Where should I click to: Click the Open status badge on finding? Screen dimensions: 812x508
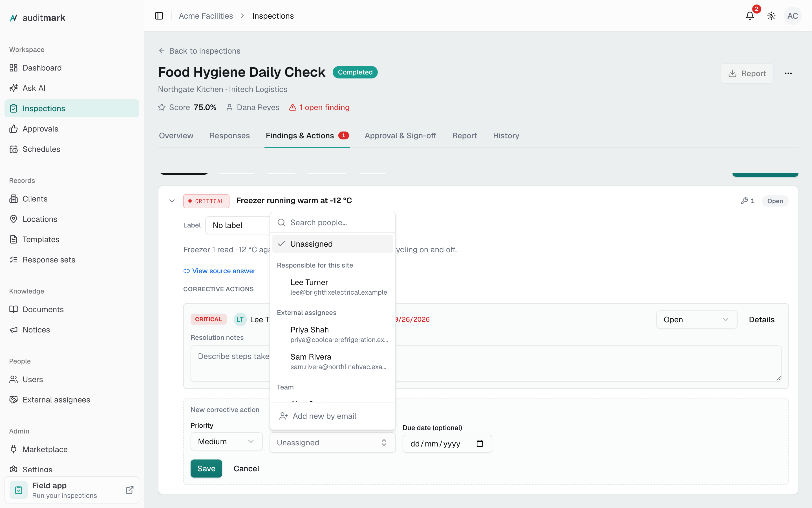775,201
